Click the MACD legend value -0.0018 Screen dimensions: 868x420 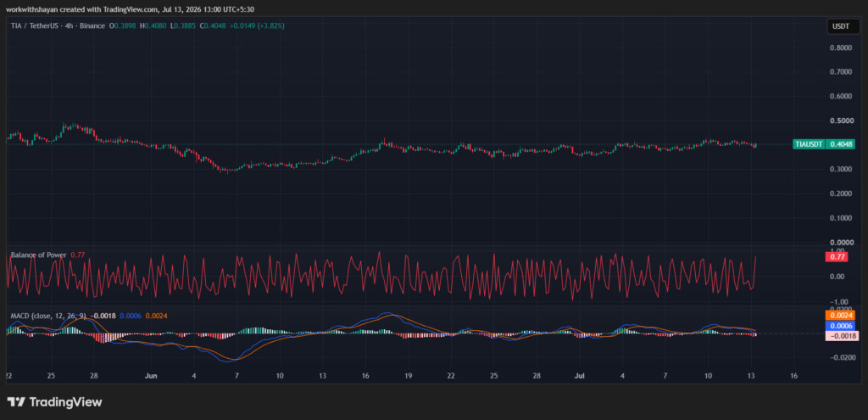pyautogui.click(x=102, y=316)
